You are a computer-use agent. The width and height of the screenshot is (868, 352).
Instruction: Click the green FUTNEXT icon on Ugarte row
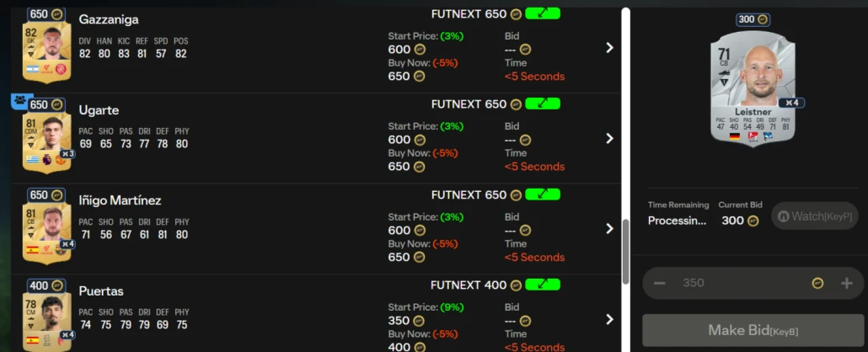543,104
